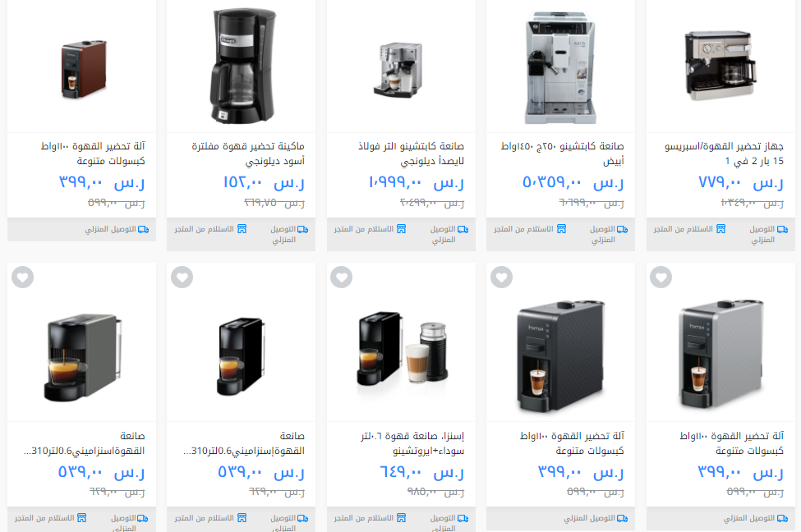Click delivery truck icon under red capsule machine
Screen dimensions: 801x532
(x=143, y=230)
